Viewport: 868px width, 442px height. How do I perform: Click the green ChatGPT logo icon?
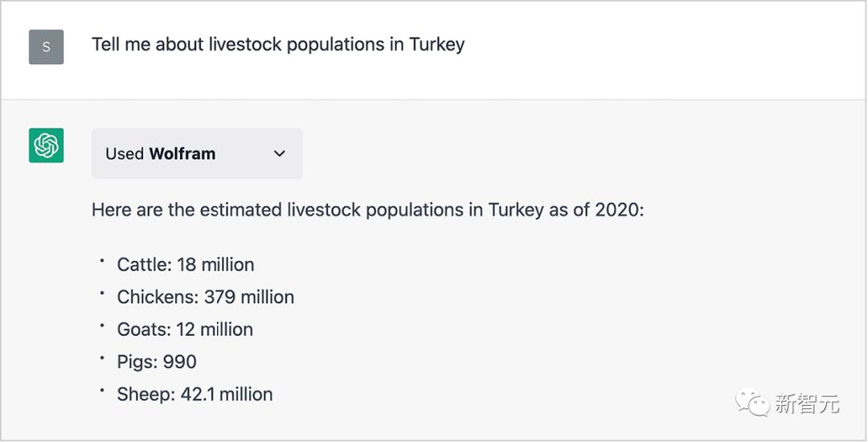click(46, 145)
